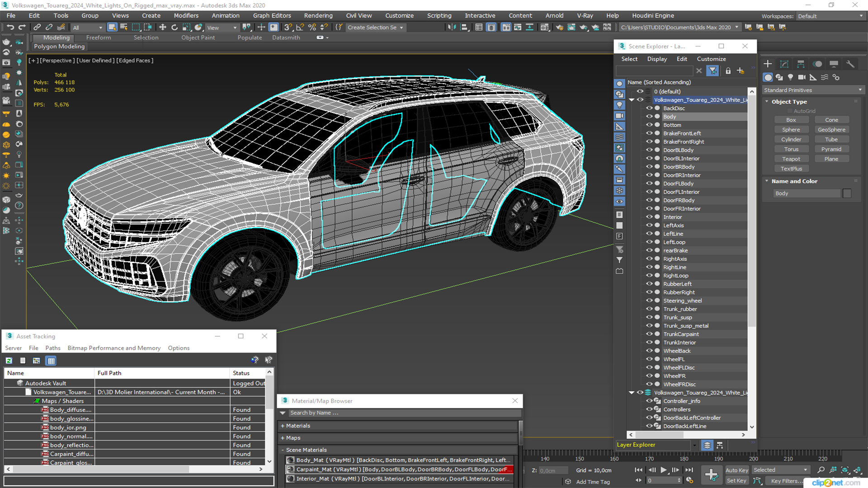Toggle visibility eye of Bottom object

pos(649,125)
